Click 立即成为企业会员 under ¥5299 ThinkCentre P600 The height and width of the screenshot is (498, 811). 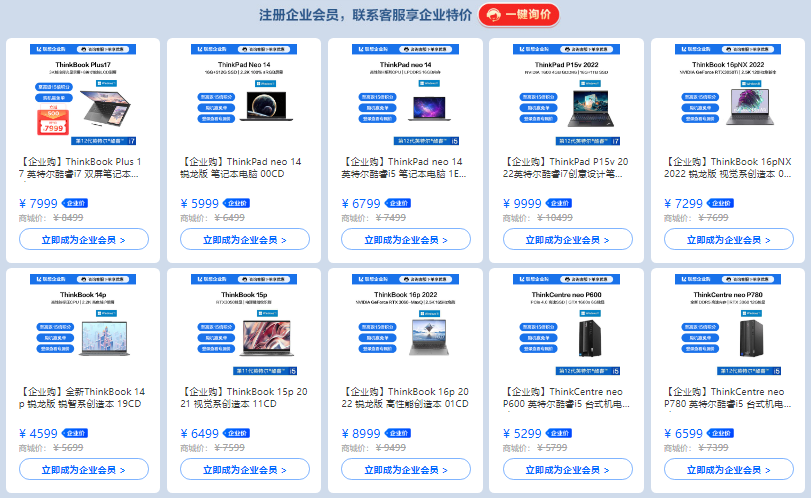pos(567,470)
